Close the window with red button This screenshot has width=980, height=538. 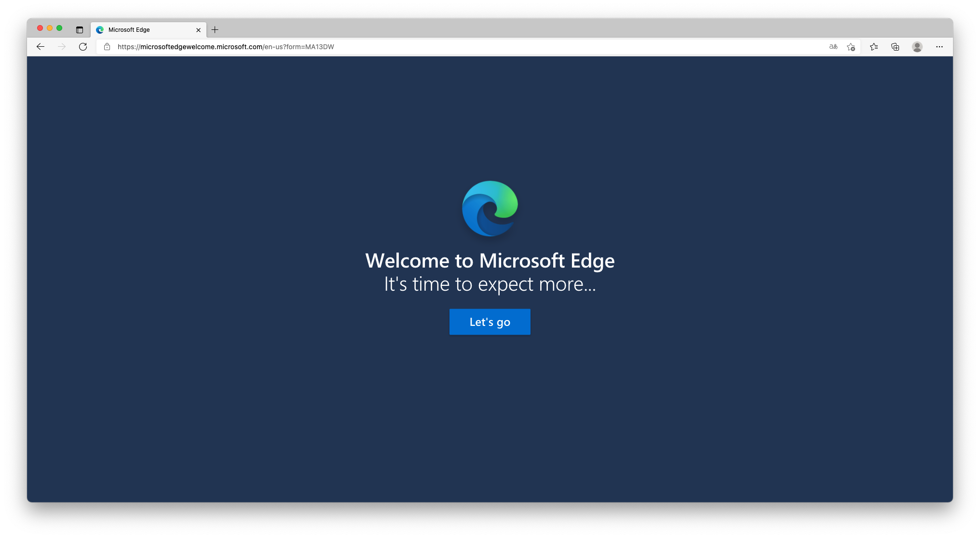click(40, 28)
